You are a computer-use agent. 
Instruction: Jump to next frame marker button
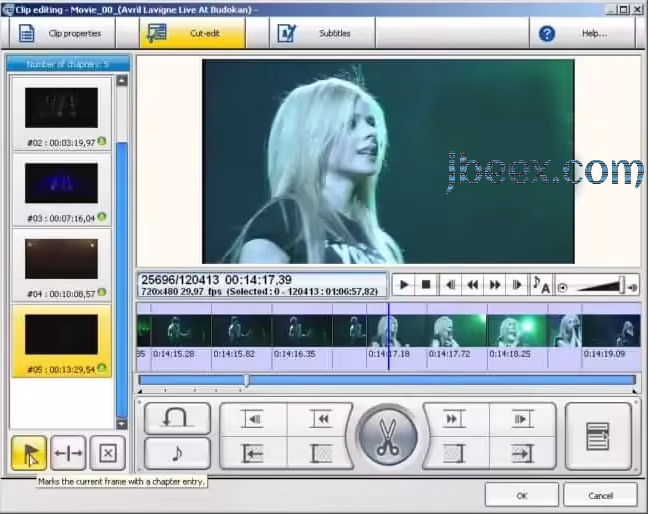point(522,419)
